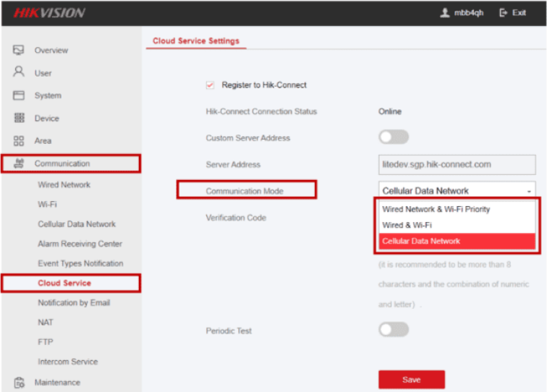Click the Device grid icon

pyautogui.click(x=19, y=118)
